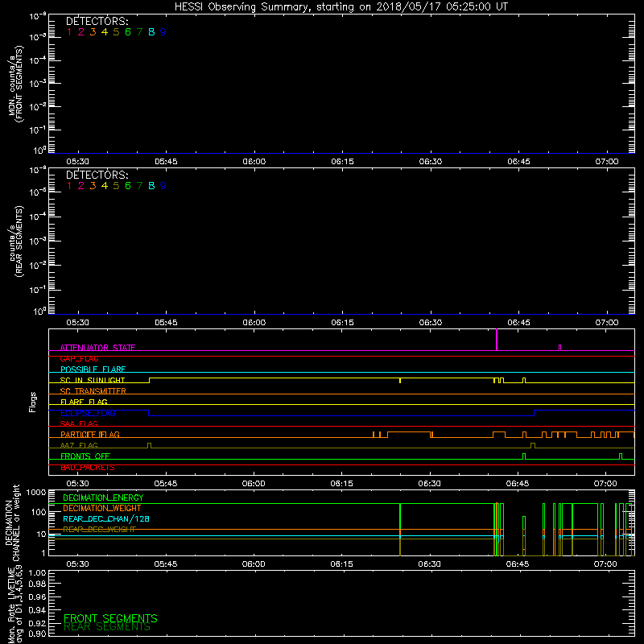644x644 pixels.
Task: Select the FRONTS_OFF flag label
Action: 85,456
